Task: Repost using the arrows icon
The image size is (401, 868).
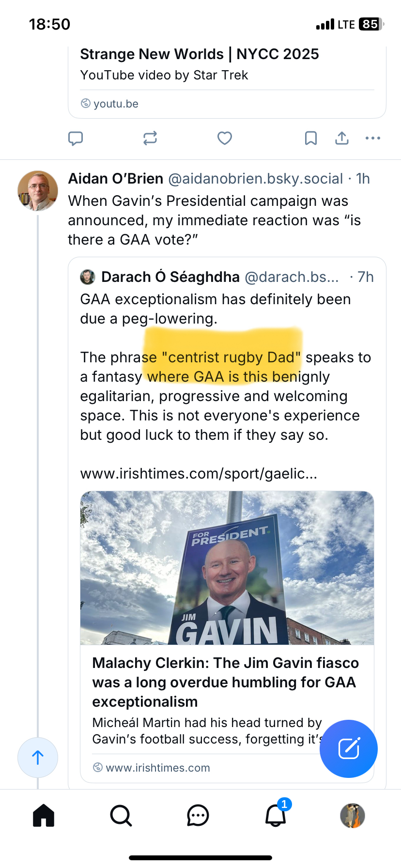Action: 150,139
